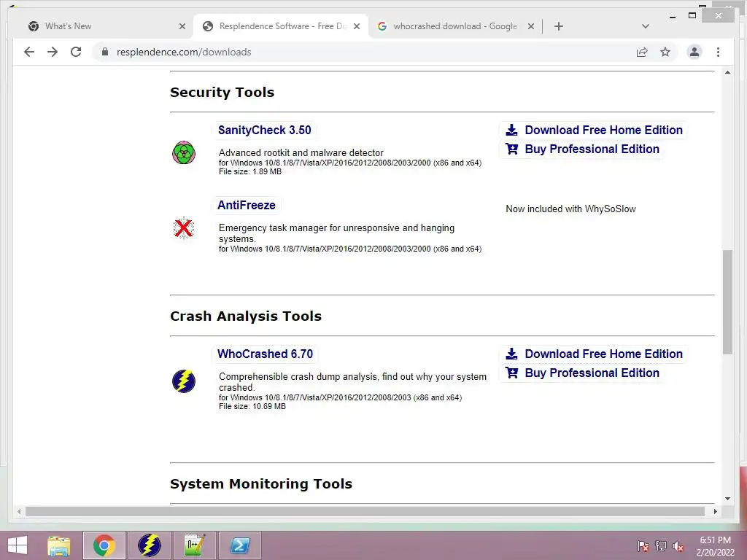Open the SanityCheck 3.50 link
747x560 pixels.
click(x=264, y=130)
